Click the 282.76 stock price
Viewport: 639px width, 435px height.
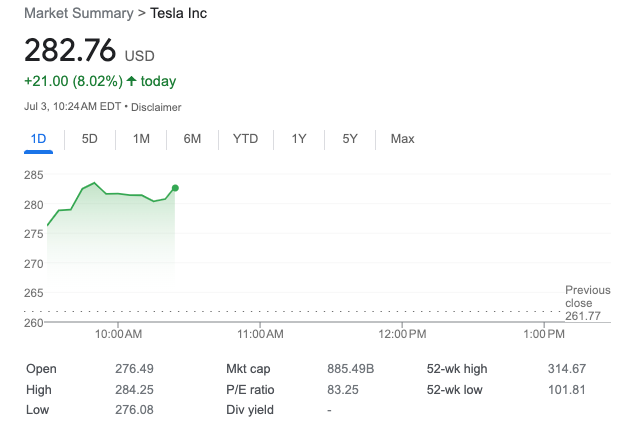coord(70,50)
